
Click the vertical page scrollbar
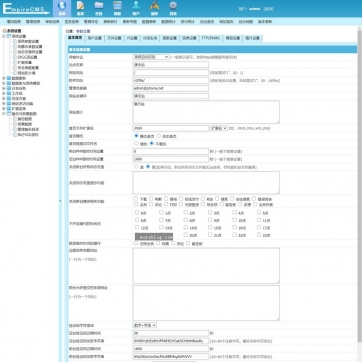pyautogui.click(x=359, y=193)
